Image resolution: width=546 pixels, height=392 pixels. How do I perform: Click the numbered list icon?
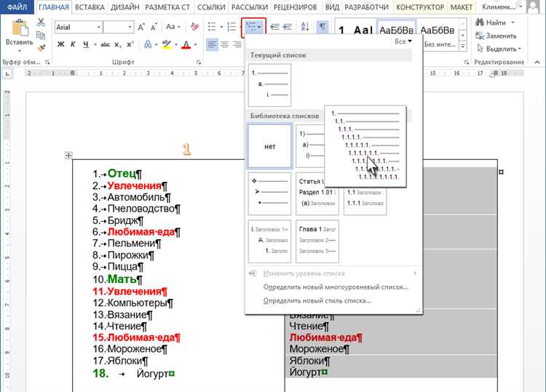pyautogui.click(x=232, y=26)
